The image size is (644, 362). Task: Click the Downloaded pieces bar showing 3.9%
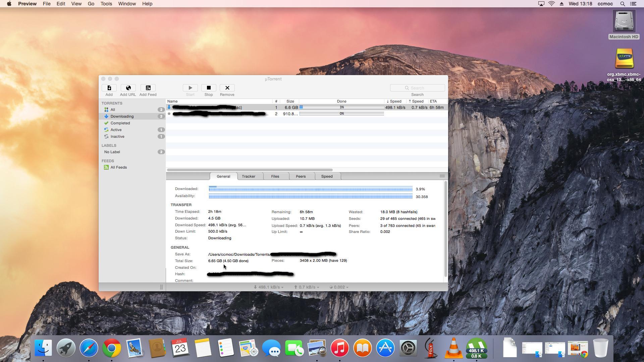click(311, 189)
